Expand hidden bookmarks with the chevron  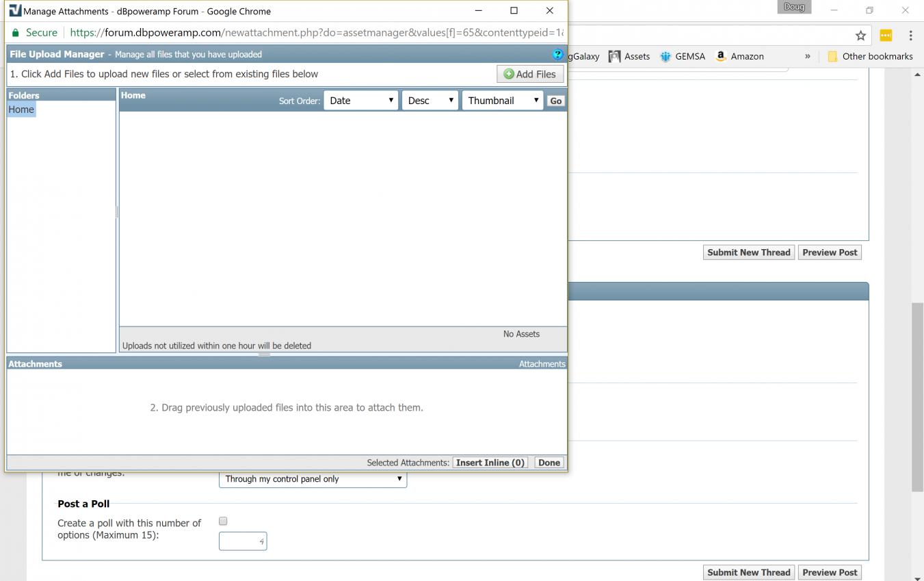coord(807,56)
